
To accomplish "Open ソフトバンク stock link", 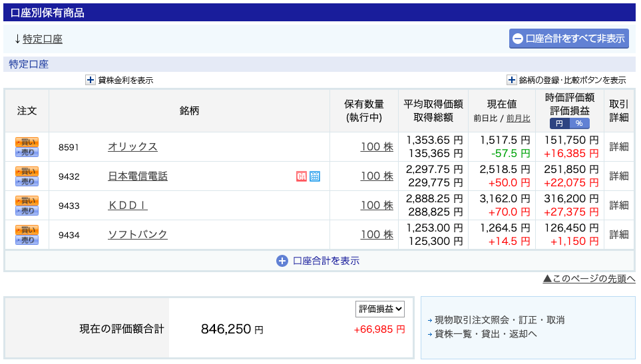I will tap(138, 234).
